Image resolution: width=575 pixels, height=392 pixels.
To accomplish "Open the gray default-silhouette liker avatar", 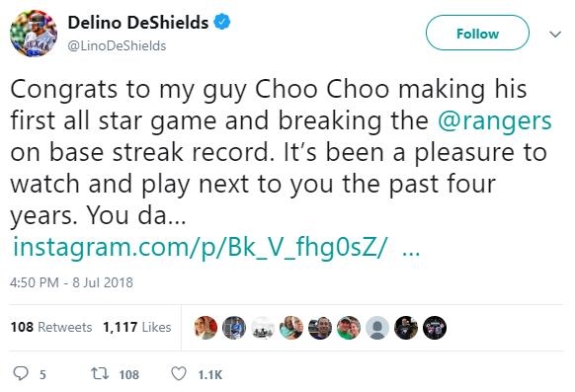I will (x=377, y=328).
